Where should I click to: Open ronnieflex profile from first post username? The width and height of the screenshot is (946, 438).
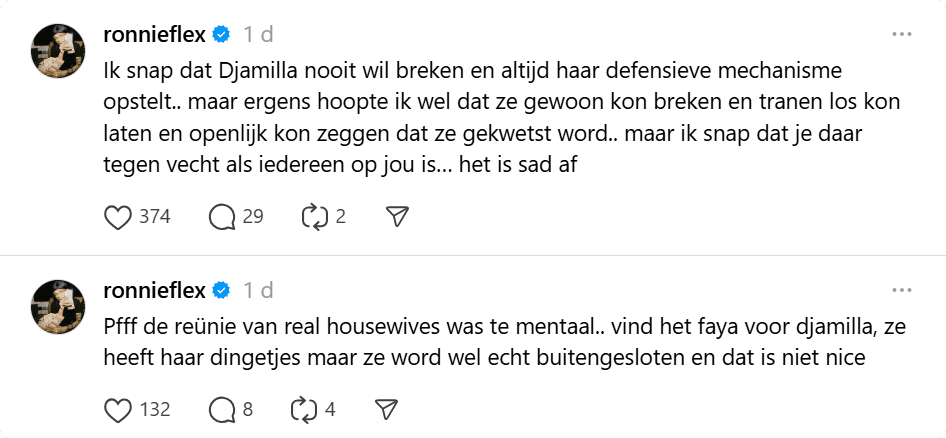point(154,35)
